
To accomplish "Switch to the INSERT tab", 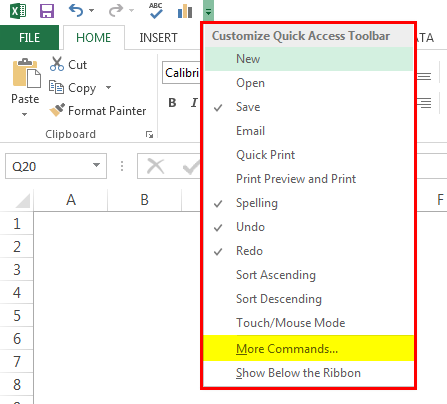I will (158, 38).
